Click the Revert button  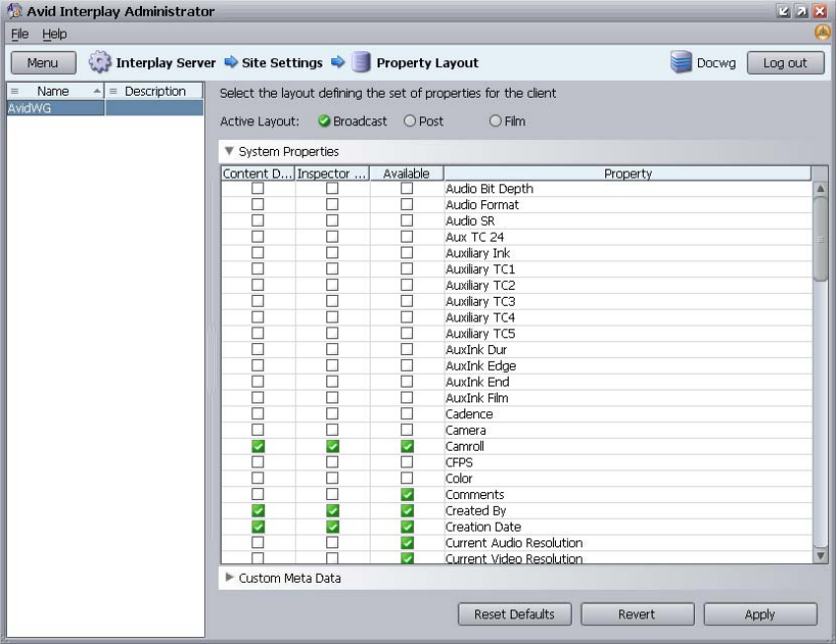pyautogui.click(x=637, y=614)
